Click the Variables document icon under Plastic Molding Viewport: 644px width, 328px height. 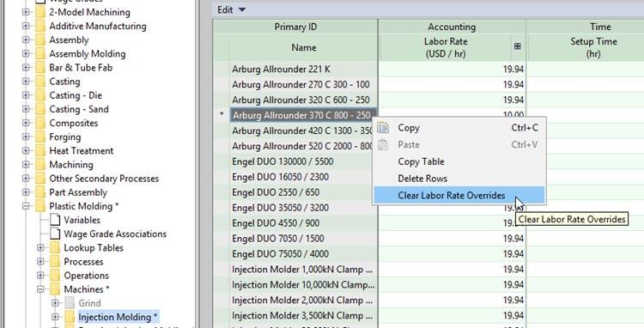tap(55, 220)
